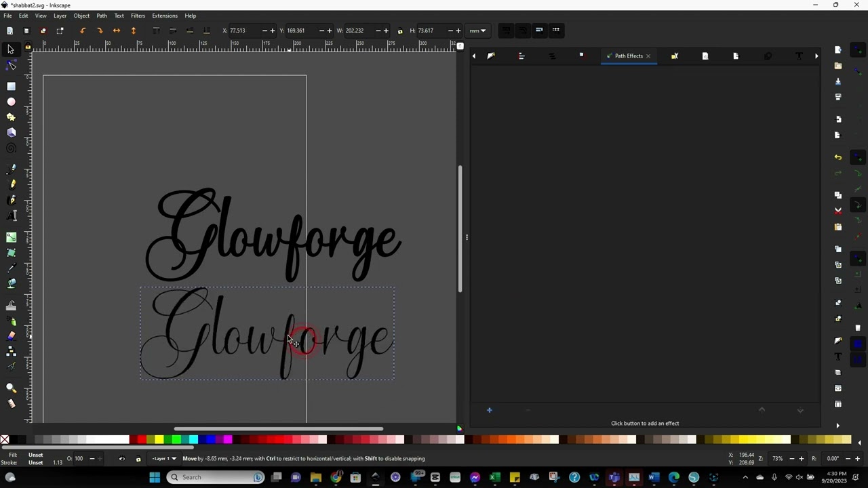
Task: Rotate selection 90° counter-clockwise
Action: point(83,30)
